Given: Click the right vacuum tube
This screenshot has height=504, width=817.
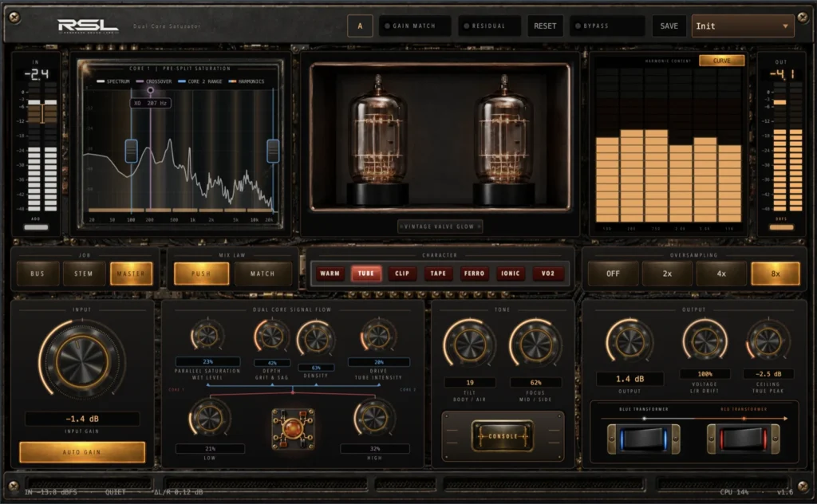Looking at the screenshot, I should tap(503, 140).
